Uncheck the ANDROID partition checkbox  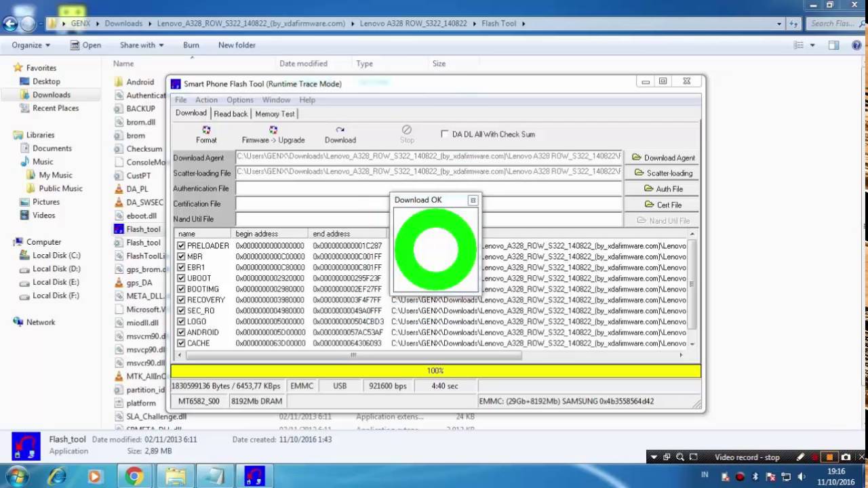pyautogui.click(x=181, y=332)
